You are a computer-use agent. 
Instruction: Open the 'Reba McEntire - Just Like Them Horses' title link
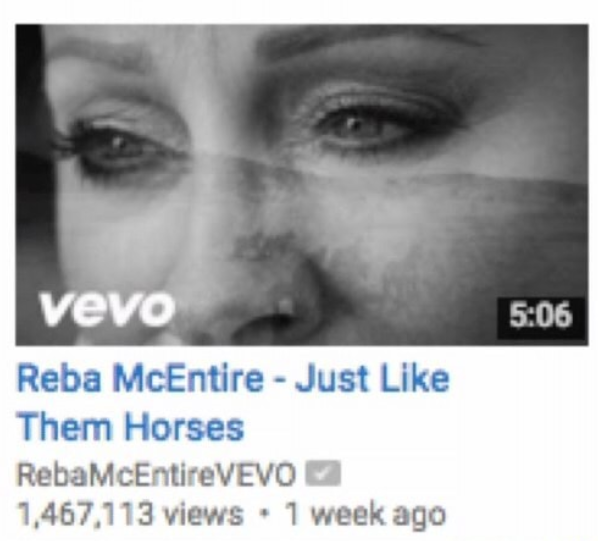[233, 402]
